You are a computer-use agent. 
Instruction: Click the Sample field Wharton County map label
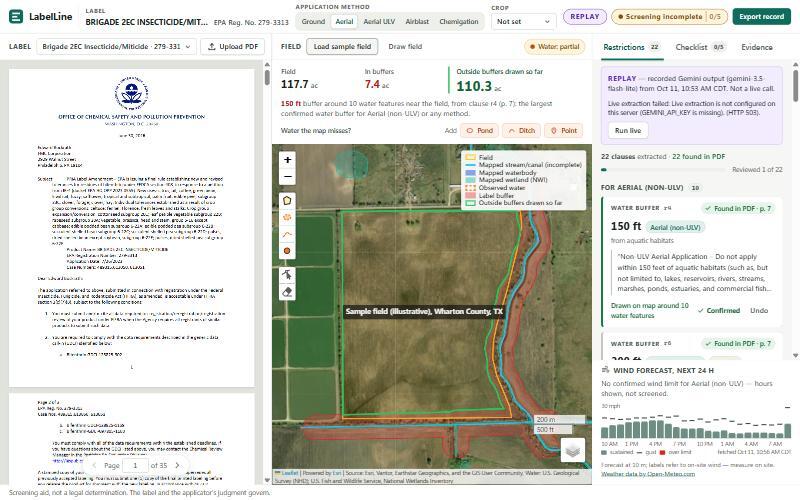point(424,311)
